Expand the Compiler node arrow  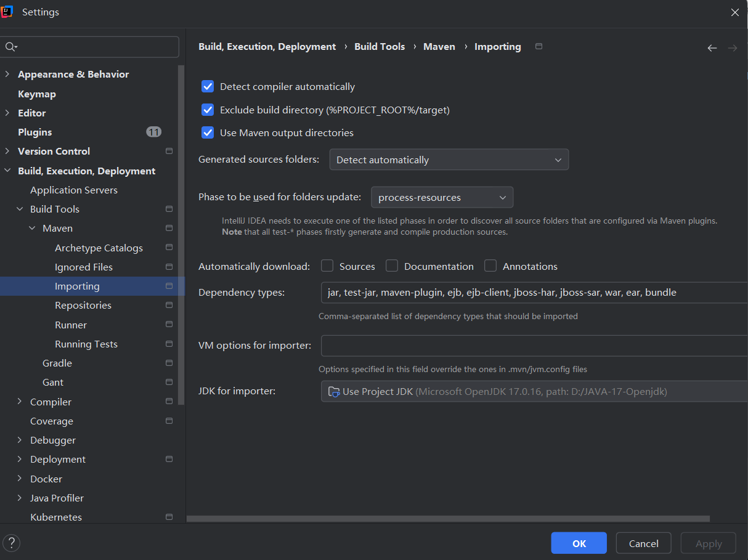20,402
